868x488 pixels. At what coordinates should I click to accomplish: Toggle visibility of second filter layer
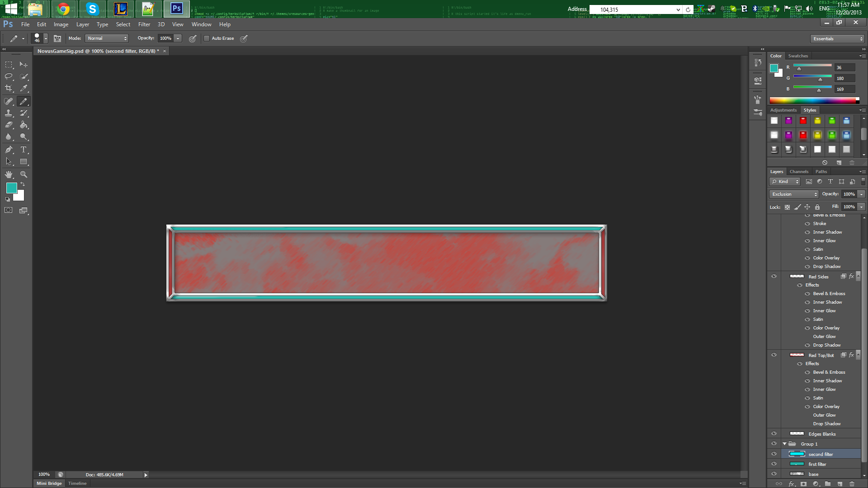pos(774,454)
